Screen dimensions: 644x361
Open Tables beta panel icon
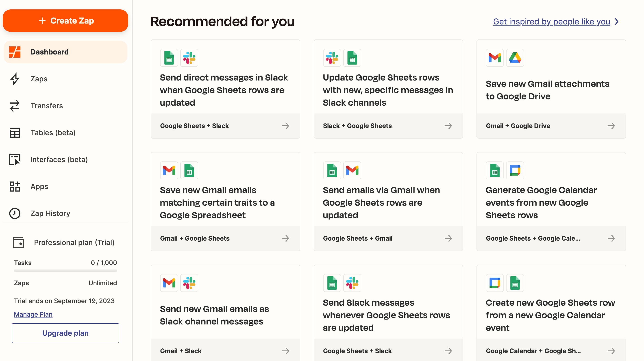pos(15,132)
